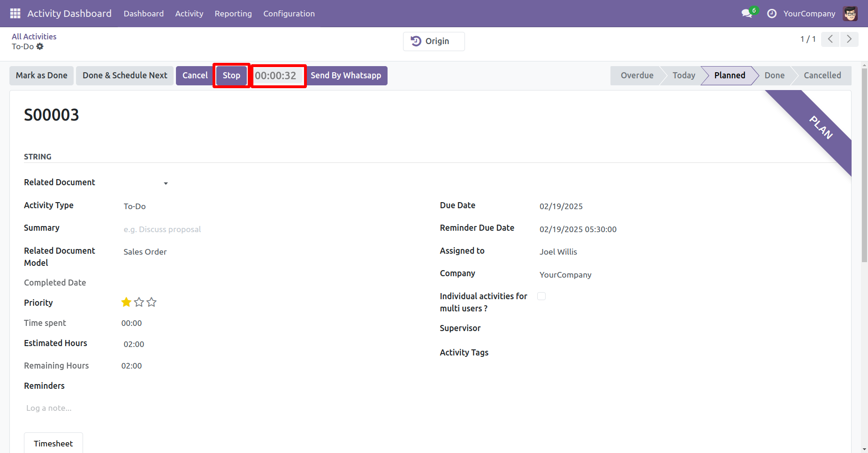This screenshot has height=453, width=868.
Task: Stop the running timer
Action: tap(231, 75)
